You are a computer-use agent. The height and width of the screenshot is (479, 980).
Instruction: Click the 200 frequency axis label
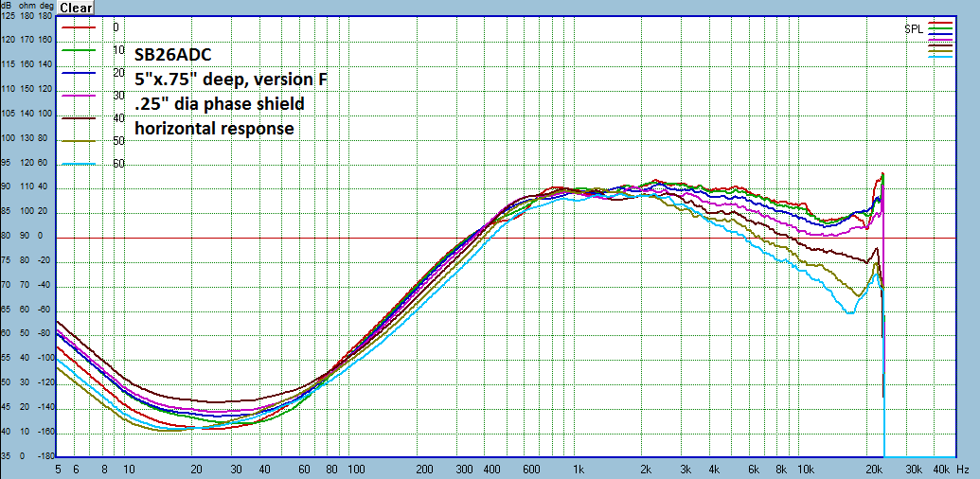[423, 469]
